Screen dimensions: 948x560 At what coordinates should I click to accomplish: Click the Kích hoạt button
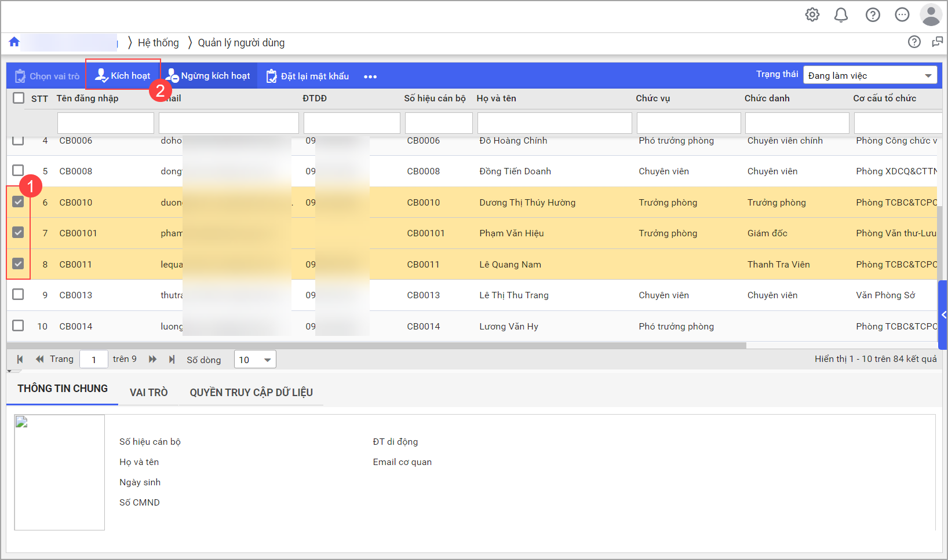[123, 75]
